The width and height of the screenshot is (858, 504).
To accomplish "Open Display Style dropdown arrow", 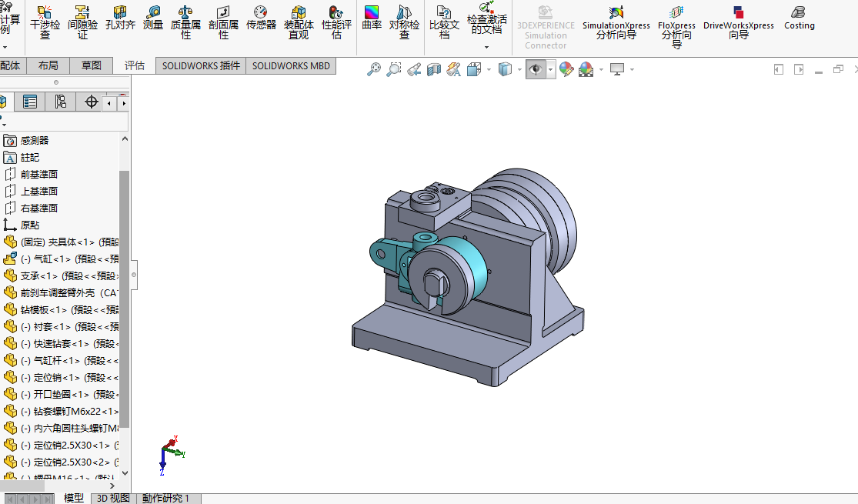I will (x=520, y=69).
